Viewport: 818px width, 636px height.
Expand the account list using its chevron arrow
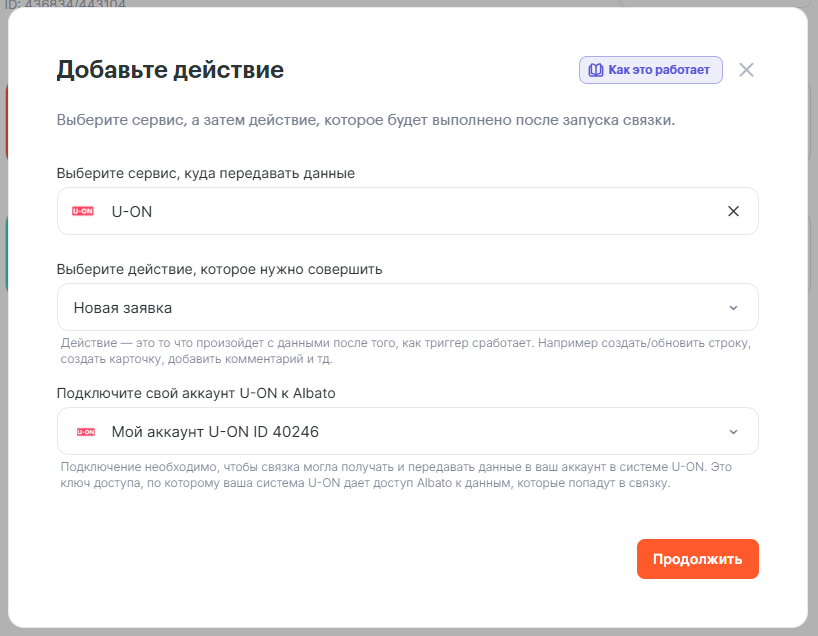pyautogui.click(x=733, y=432)
